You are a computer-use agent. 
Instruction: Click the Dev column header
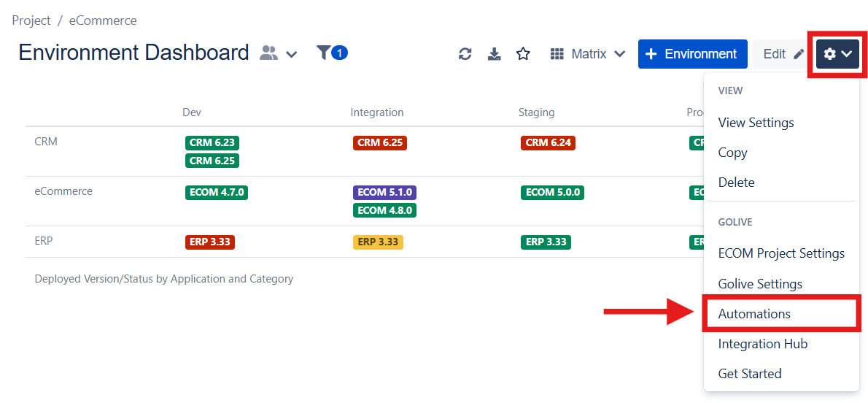point(192,112)
